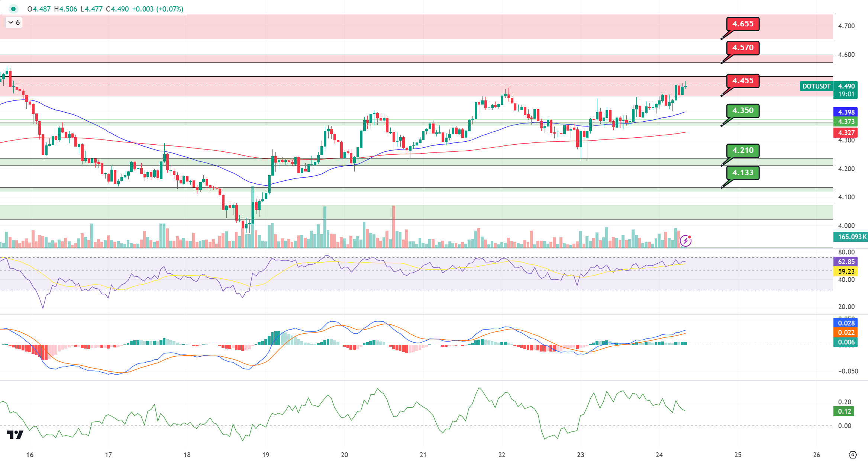The width and height of the screenshot is (868, 462).
Task: Click date 19 on the time axis
Action: (x=265, y=455)
